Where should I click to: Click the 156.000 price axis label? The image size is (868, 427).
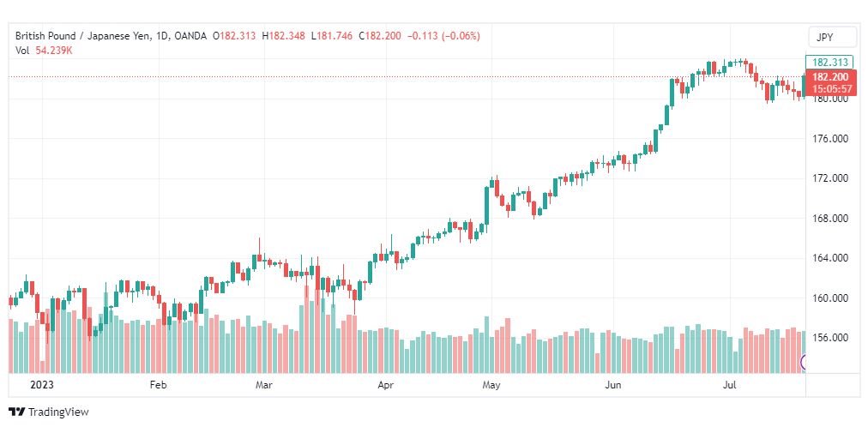click(x=830, y=338)
